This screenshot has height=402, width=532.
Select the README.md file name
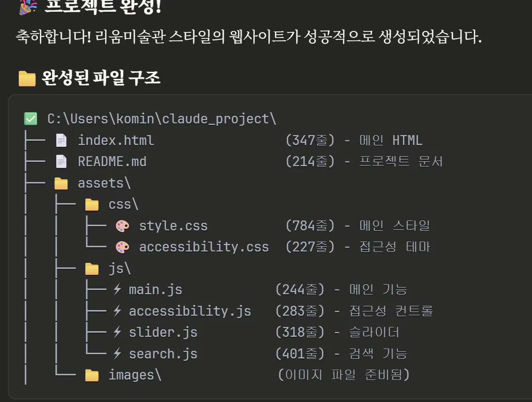[112, 161]
